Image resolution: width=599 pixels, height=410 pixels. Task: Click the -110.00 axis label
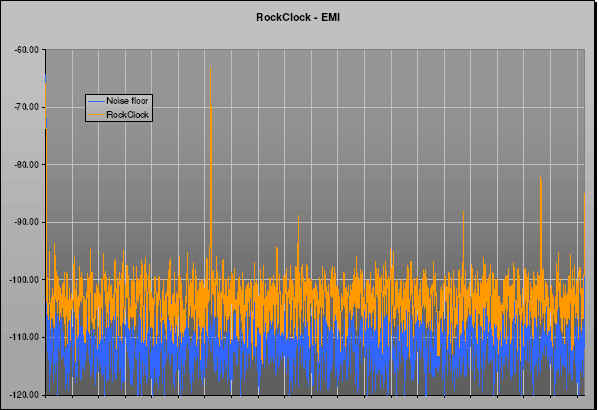click(24, 337)
